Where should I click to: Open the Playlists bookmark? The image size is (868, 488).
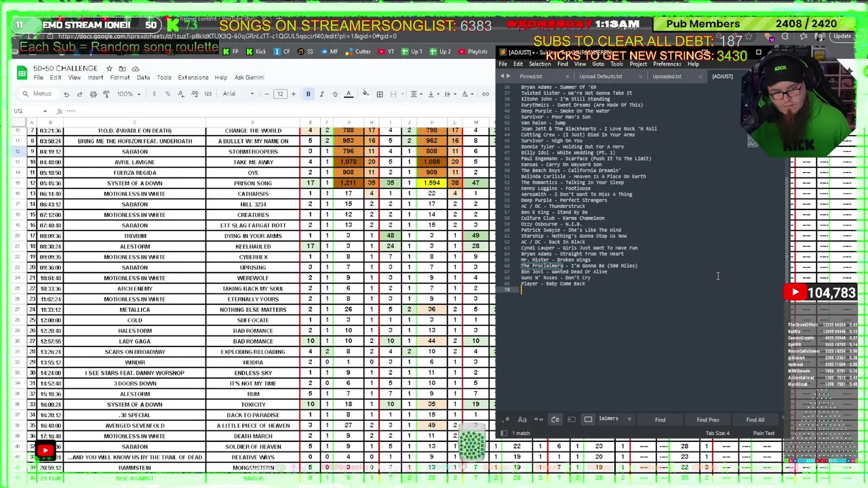[473, 52]
